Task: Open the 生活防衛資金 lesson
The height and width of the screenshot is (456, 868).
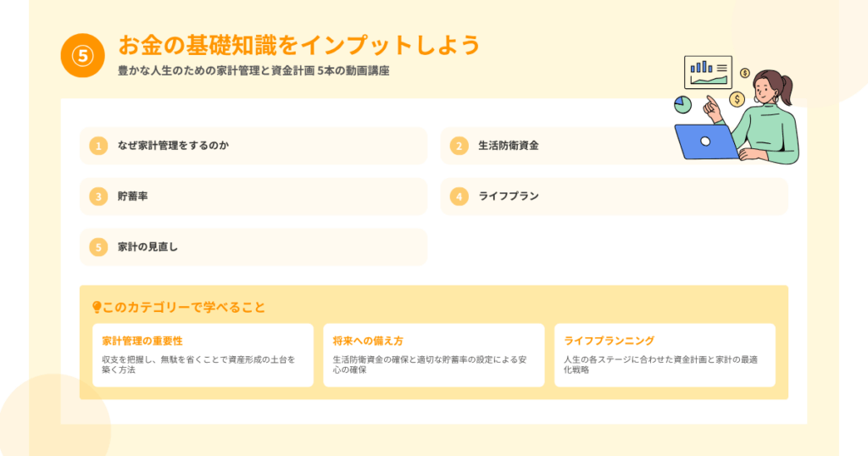Action: (x=551, y=146)
